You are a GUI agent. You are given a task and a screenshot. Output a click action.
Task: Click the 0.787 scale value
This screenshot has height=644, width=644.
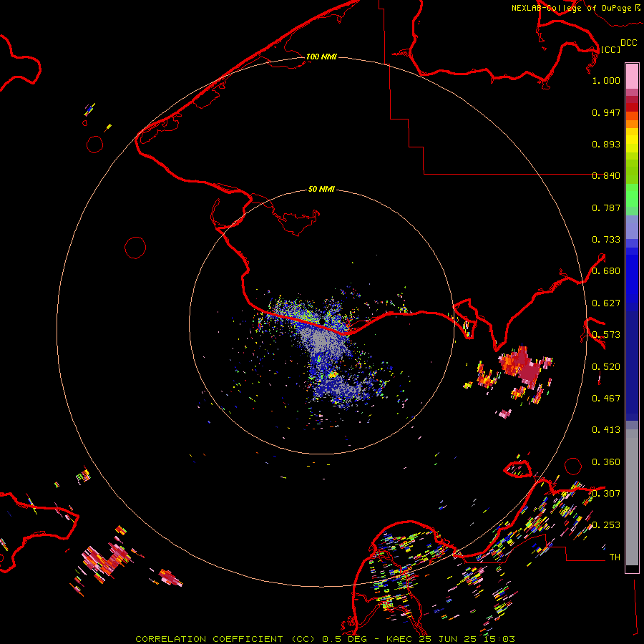606,208
